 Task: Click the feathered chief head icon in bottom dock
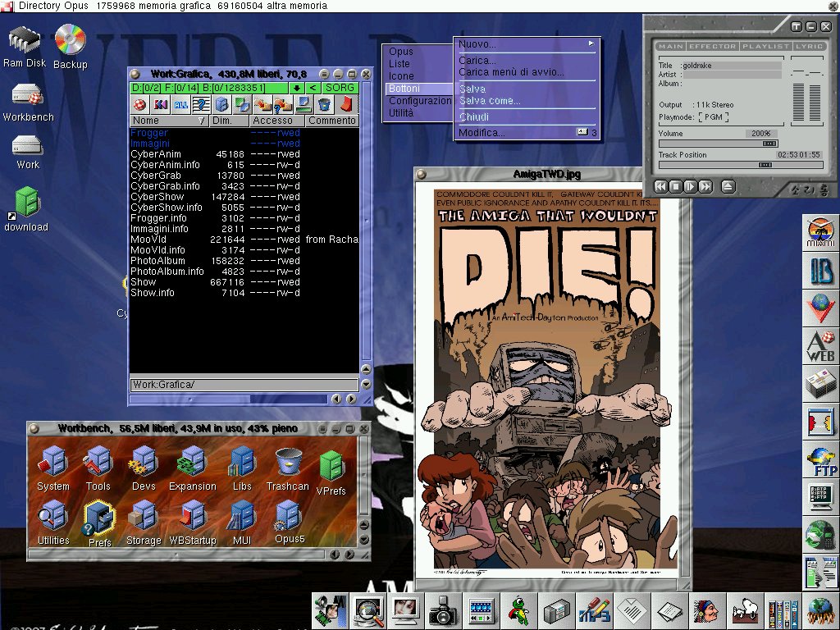coord(707,611)
